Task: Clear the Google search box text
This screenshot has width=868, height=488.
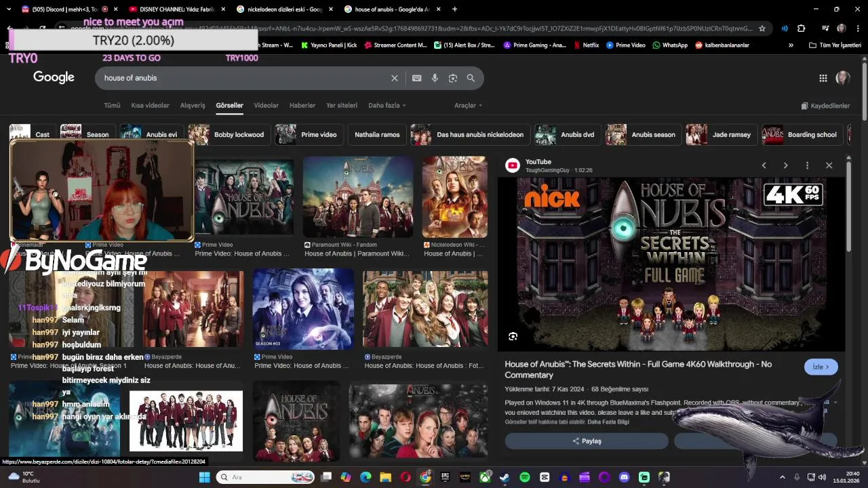Action: click(395, 78)
